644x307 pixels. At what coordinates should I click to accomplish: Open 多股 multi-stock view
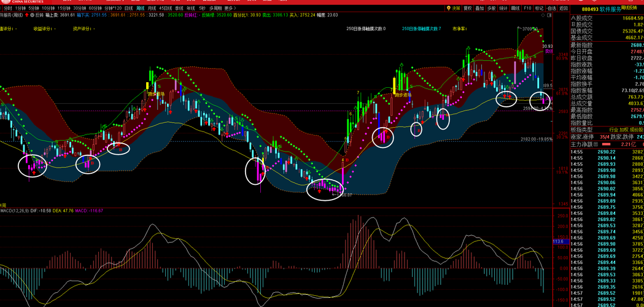coord(492,8)
